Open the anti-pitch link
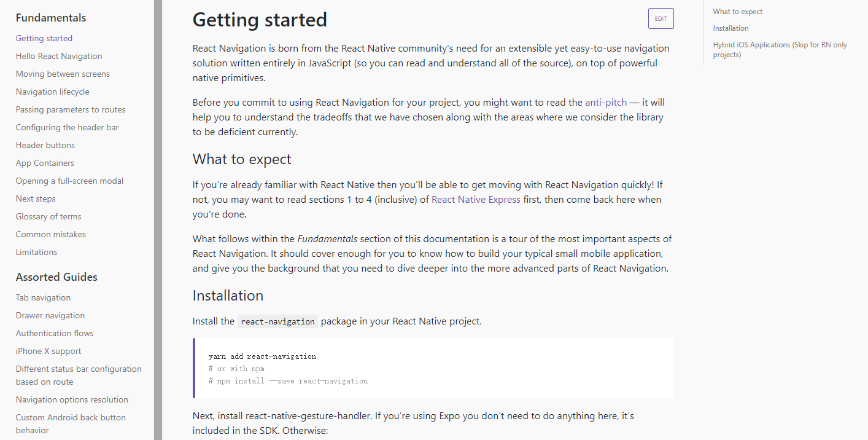The image size is (868, 440). coord(605,103)
